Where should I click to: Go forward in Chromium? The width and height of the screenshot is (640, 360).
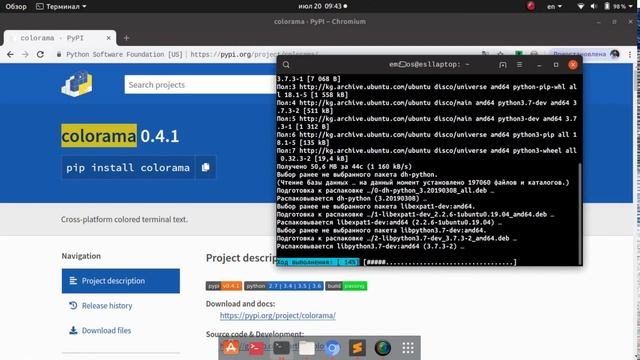25,54
